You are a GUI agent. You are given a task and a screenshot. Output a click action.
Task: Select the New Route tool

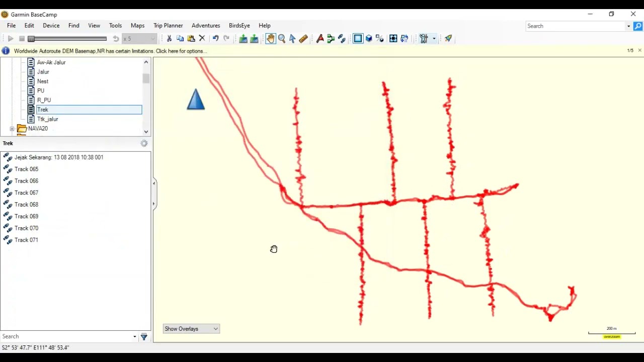pyautogui.click(x=331, y=39)
